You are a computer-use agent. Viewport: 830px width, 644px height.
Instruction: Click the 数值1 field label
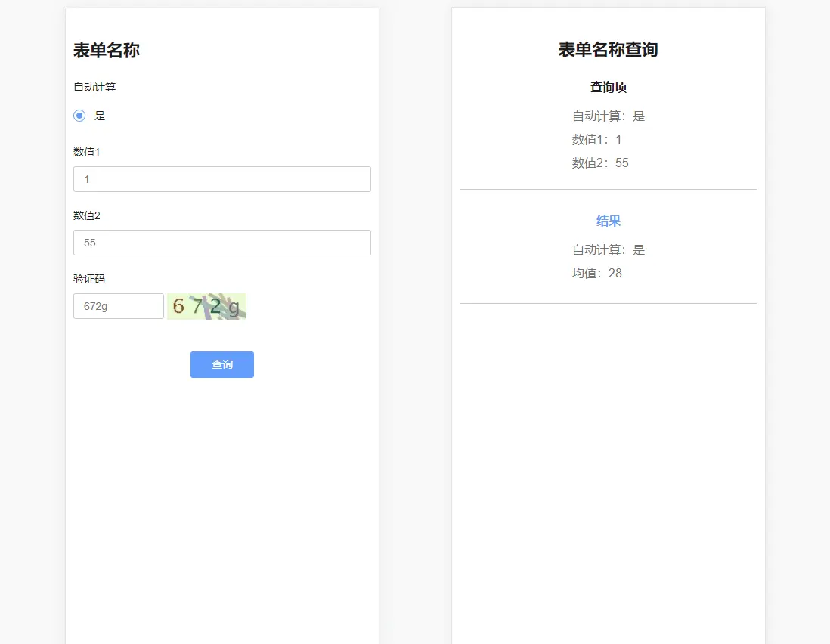pos(87,152)
